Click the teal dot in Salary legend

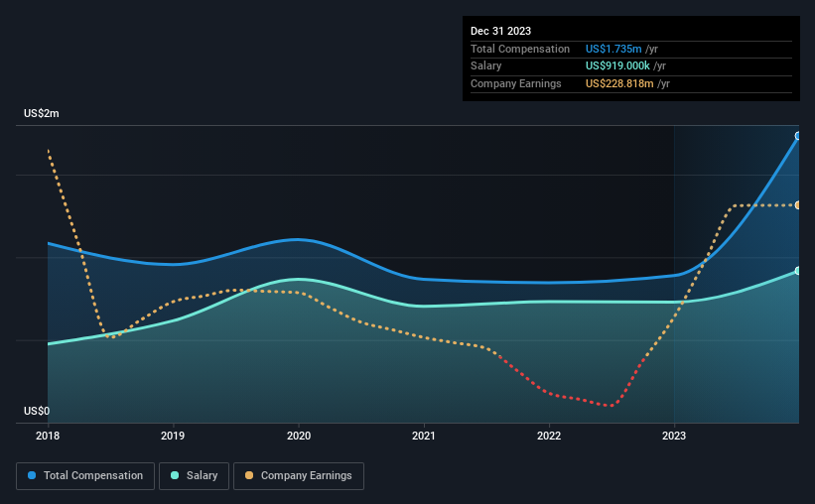(x=175, y=475)
